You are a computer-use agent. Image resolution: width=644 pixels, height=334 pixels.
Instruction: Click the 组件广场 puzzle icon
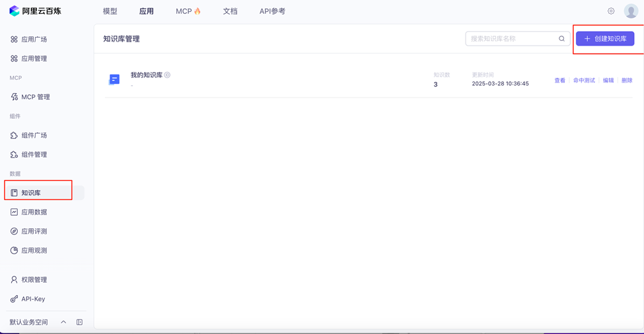[x=14, y=135]
